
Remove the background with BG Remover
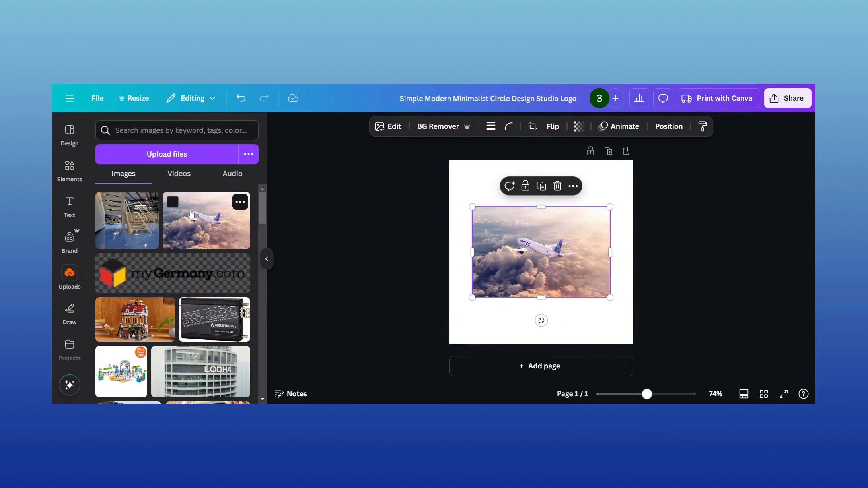click(x=438, y=126)
